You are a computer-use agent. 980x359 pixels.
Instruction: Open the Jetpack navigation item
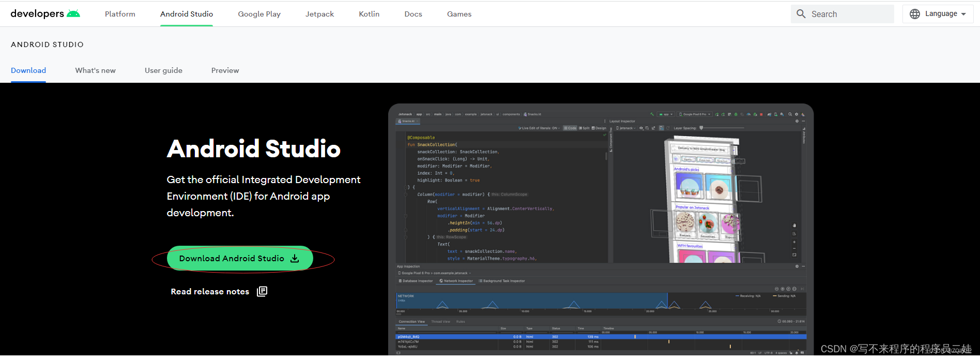(x=319, y=14)
